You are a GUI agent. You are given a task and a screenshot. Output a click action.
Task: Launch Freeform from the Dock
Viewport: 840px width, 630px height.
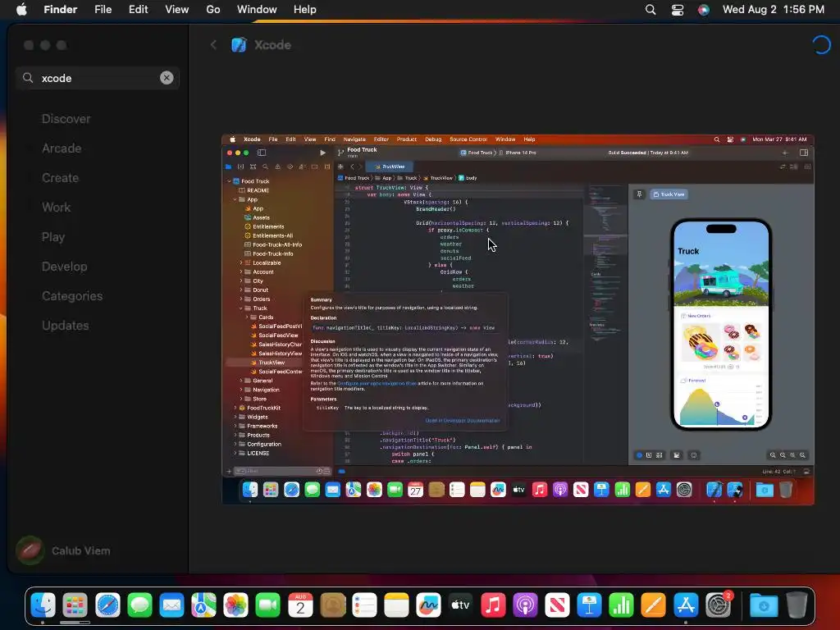(x=428, y=605)
